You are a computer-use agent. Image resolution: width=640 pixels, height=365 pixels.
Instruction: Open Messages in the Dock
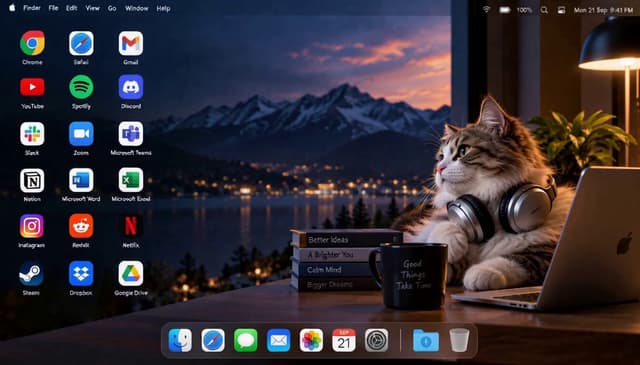pyautogui.click(x=246, y=340)
